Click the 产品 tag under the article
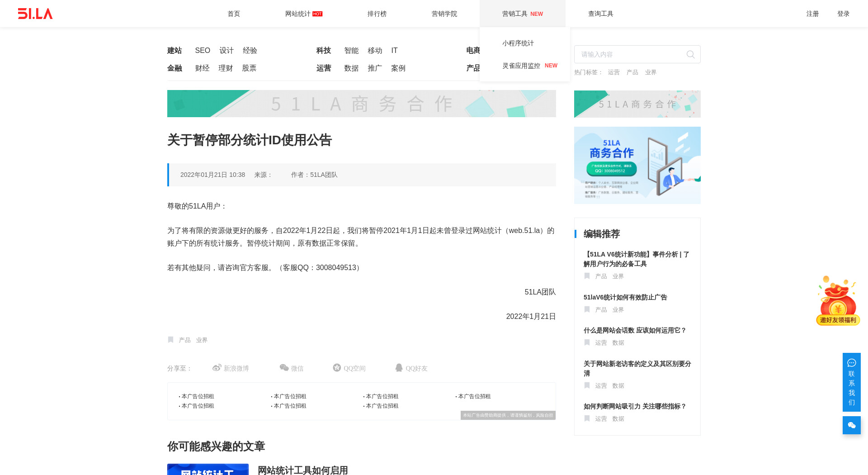The height and width of the screenshot is (475, 868). click(184, 340)
